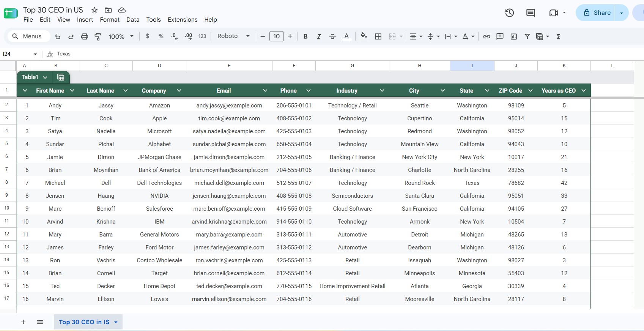Format as currency with dollar icon

pyautogui.click(x=148, y=36)
